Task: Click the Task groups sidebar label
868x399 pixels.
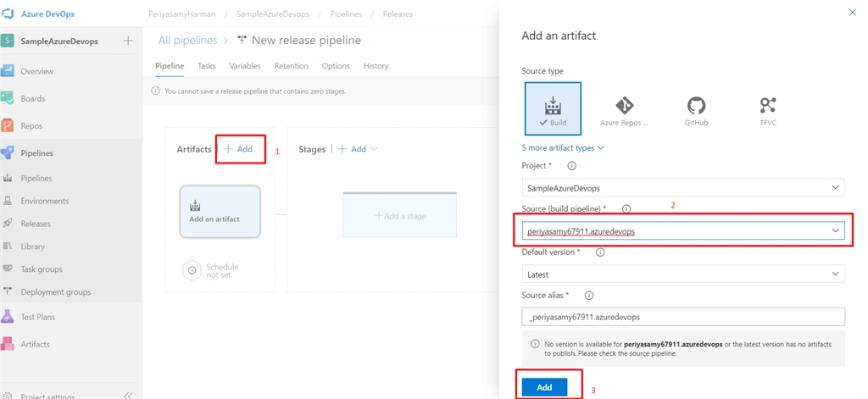Action: pos(42,269)
